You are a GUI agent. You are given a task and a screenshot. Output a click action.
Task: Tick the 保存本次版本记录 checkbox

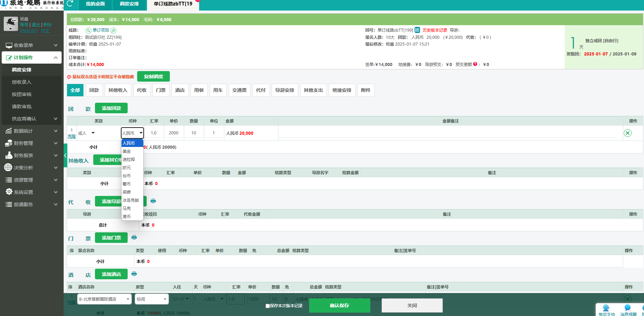[268, 306]
